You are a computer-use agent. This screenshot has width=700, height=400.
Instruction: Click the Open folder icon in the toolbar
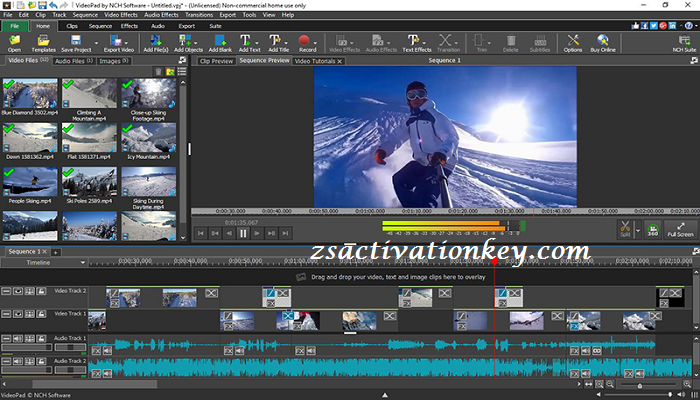pyautogui.click(x=14, y=40)
